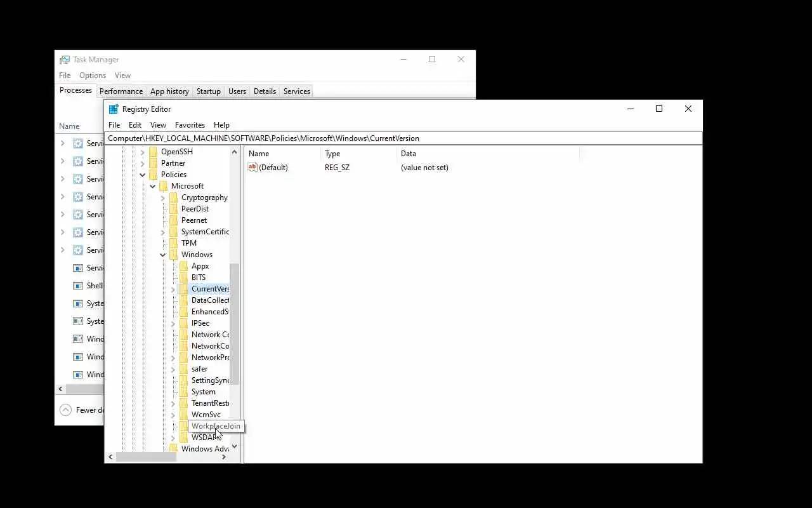
Task: Select the DataCollection folder icon
Action: point(183,300)
